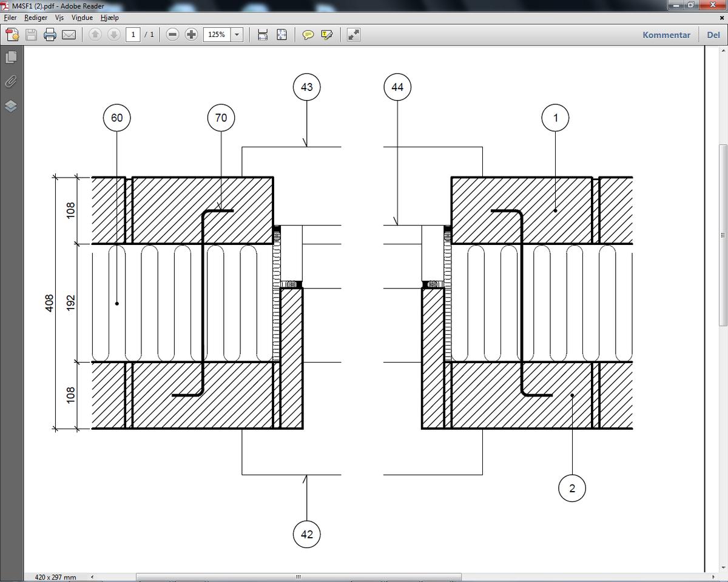Open the Del sharing pane
728x582 pixels.
tap(713, 35)
